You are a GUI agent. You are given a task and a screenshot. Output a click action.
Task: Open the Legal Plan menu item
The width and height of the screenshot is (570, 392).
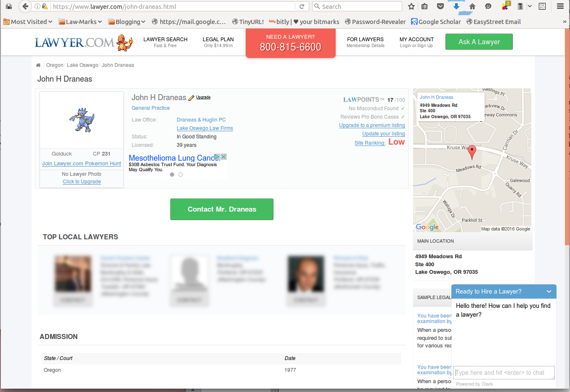tap(218, 42)
